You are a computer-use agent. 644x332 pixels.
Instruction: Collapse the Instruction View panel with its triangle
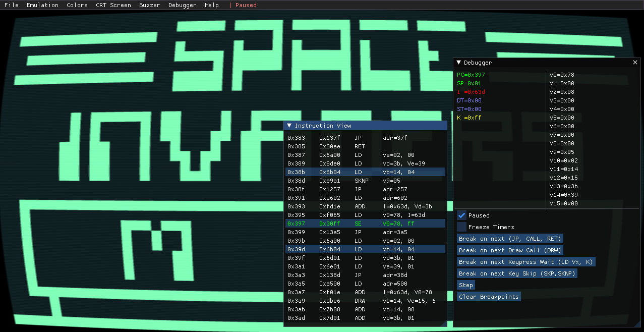pos(289,125)
